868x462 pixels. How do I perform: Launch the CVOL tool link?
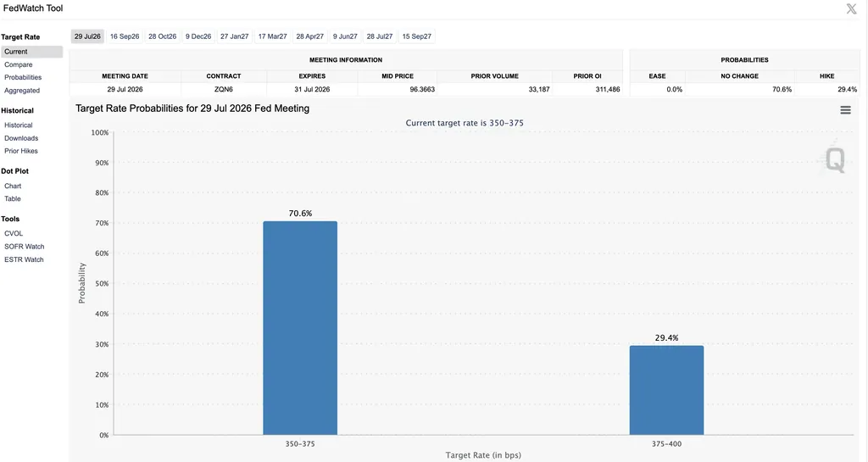(14, 233)
